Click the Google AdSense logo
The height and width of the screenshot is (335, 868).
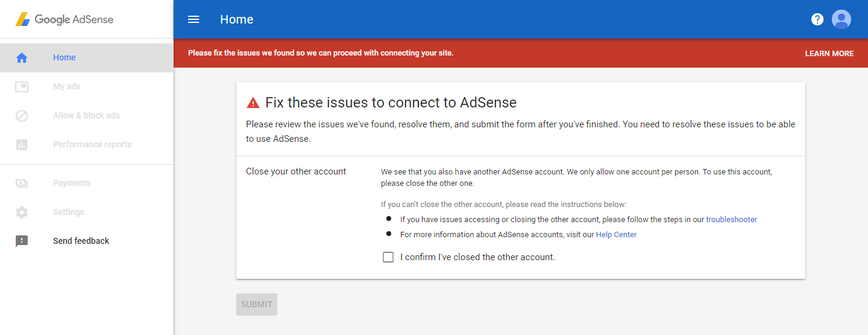64,19
